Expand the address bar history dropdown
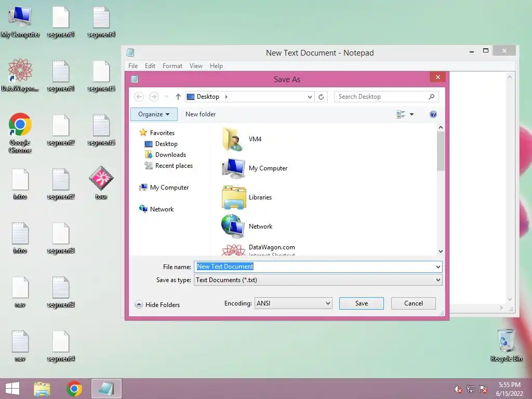 coord(310,97)
